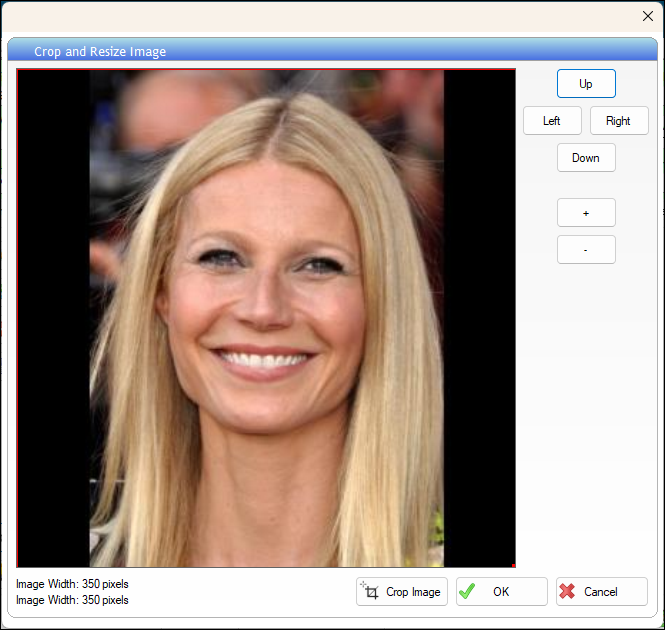Click the red corner handle of the crop frame
Viewport: 665px width, 630px height.
(x=514, y=566)
